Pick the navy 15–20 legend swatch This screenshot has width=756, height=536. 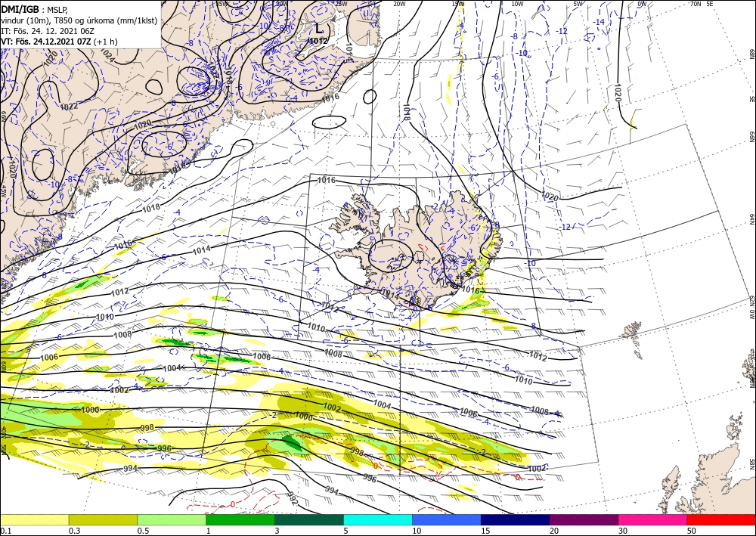[x=516, y=519]
